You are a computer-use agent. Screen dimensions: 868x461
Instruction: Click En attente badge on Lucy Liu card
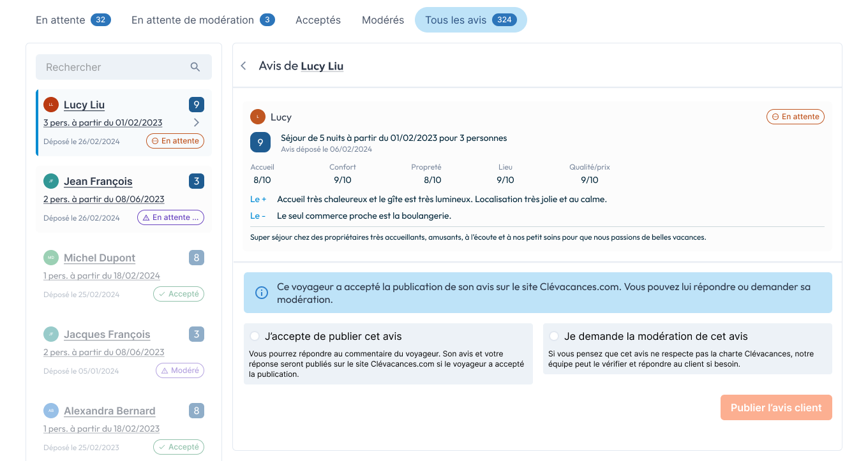coord(175,141)
